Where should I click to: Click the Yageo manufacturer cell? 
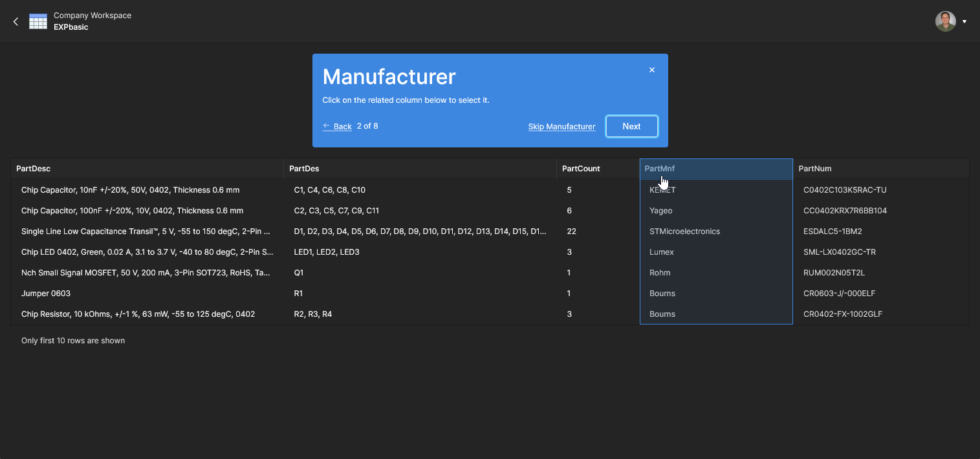tap(660, 211)
